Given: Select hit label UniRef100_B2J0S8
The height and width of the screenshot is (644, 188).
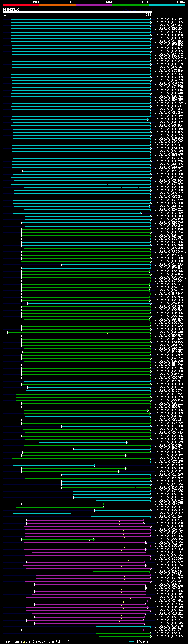Looking at the screenshot, I should 169,439.
